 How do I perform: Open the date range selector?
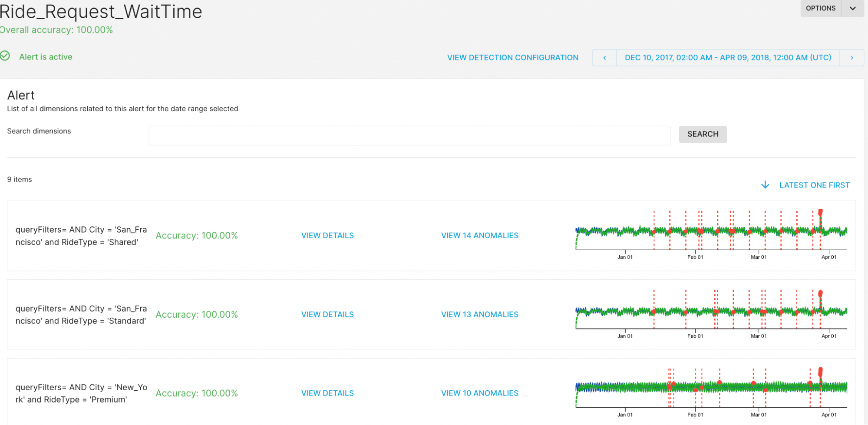(x=727, y=57)
